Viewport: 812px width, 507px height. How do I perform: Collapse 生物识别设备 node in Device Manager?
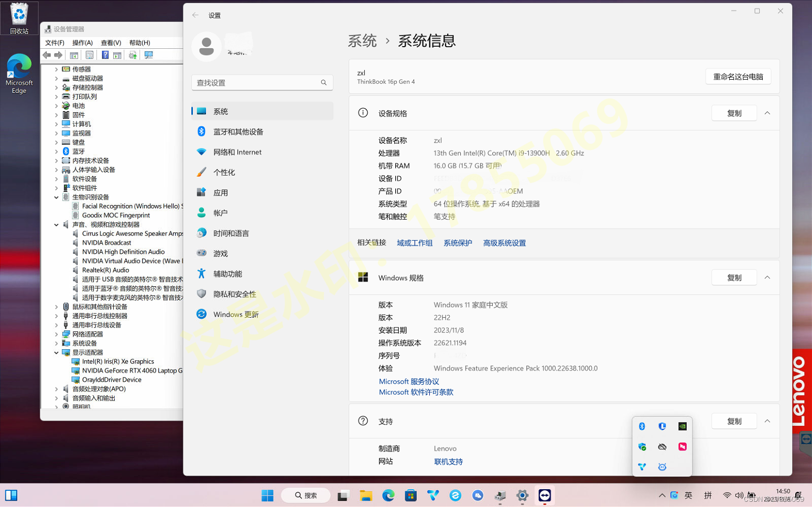coord(56,197)
